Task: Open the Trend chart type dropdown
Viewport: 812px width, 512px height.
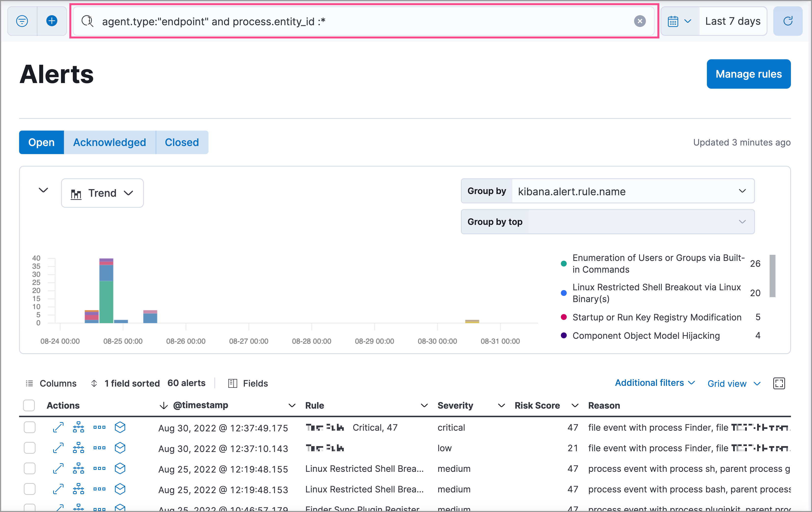Action: tap(102, 193)
